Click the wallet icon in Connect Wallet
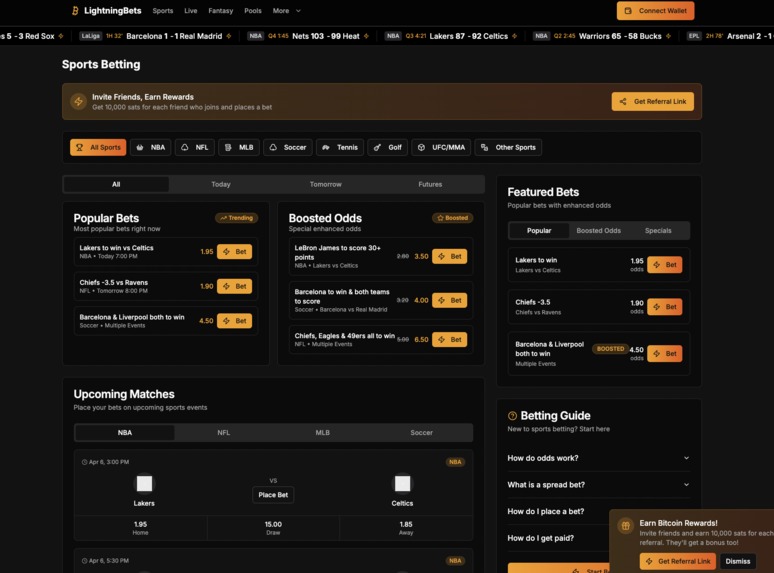The width and height of the screenshot is (774, 573). click(628, 11)
